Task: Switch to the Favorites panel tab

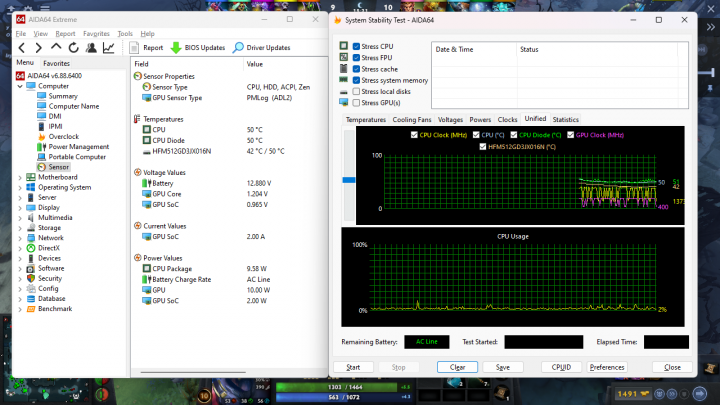Action: click(x=56, y=63)
